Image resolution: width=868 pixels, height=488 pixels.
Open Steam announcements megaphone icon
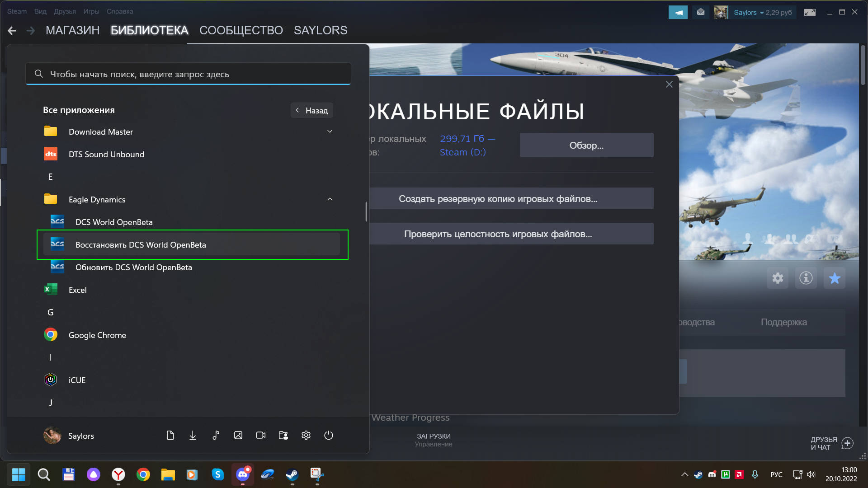[x=678, y=12]
